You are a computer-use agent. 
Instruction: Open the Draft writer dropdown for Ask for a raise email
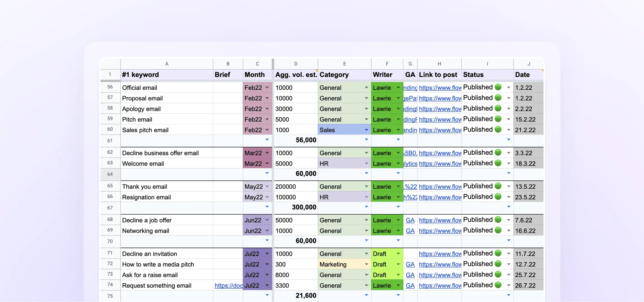(398, 275)
